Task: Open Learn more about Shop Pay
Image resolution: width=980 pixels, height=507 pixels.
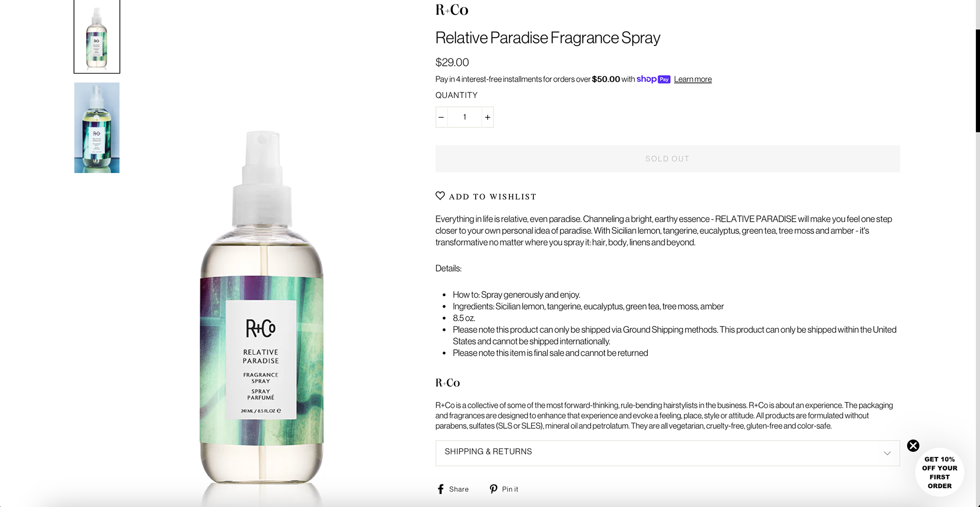Action: coord(693,79)
